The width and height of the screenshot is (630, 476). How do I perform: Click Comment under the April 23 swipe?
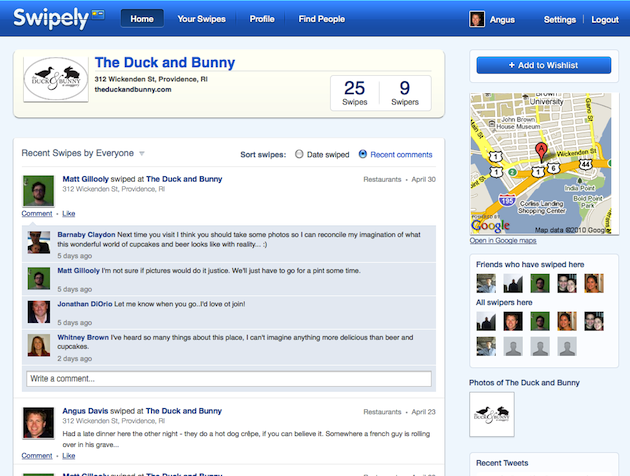pos(37,456)
